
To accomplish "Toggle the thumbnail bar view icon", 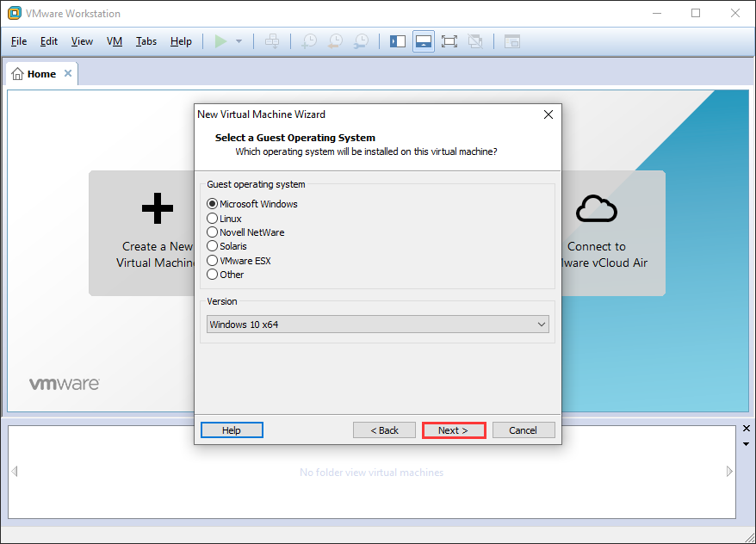I will point(424,41).
